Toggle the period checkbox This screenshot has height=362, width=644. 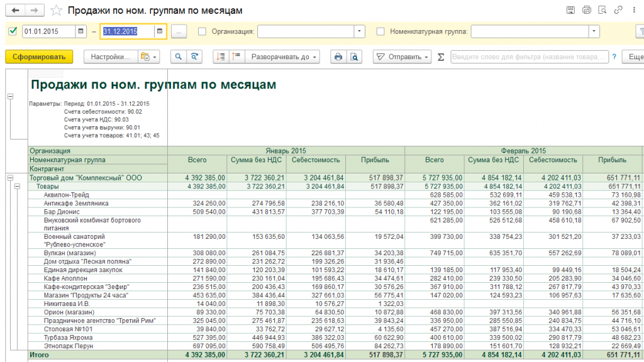pos(13,31)
